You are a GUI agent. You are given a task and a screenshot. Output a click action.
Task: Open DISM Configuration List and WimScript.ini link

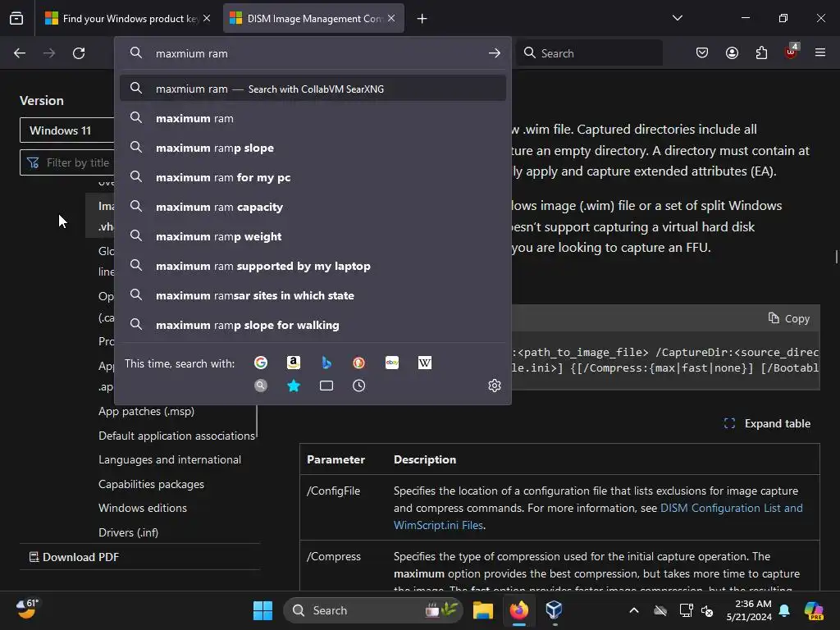[x=598, y=517]
